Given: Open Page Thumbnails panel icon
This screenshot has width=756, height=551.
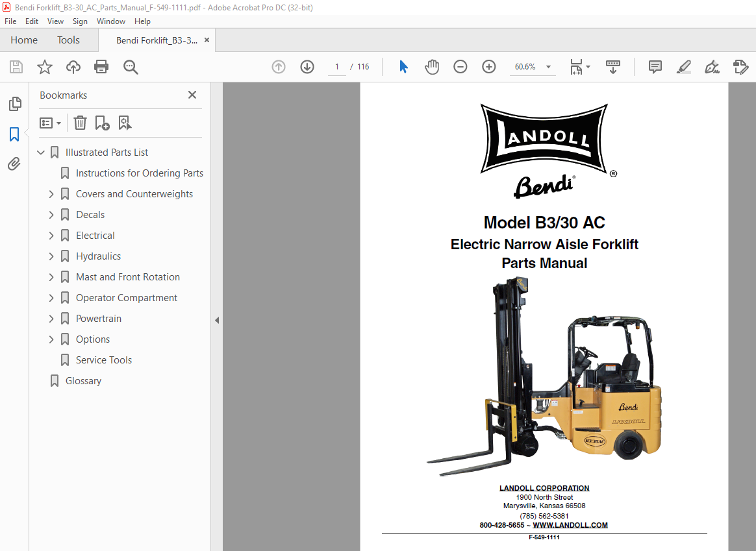Looking at the screenshot, I should (15, 104).
